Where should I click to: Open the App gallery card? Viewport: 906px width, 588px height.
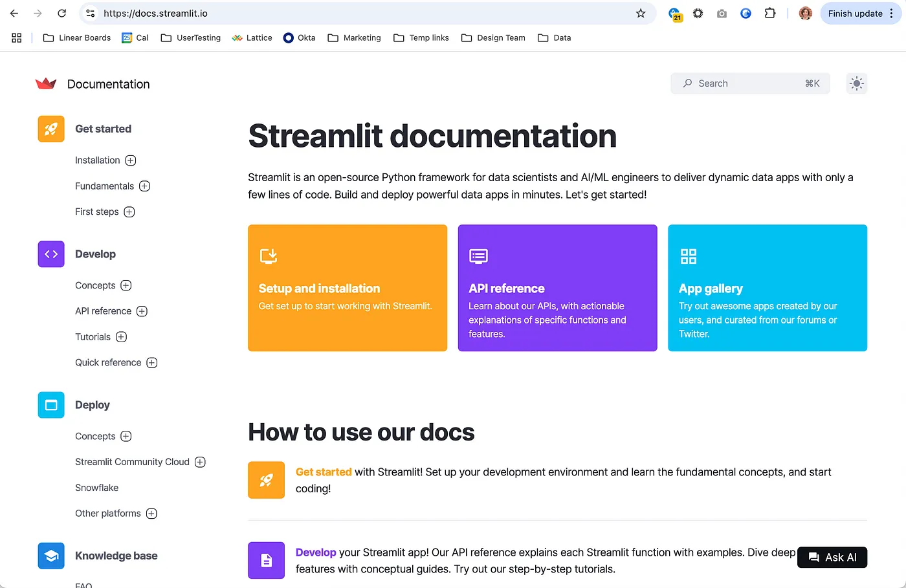tap(768, 288)
